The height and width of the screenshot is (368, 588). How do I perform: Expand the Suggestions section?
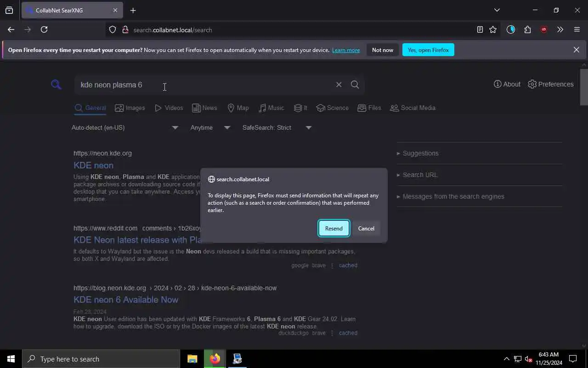click(x=480, y=153)
